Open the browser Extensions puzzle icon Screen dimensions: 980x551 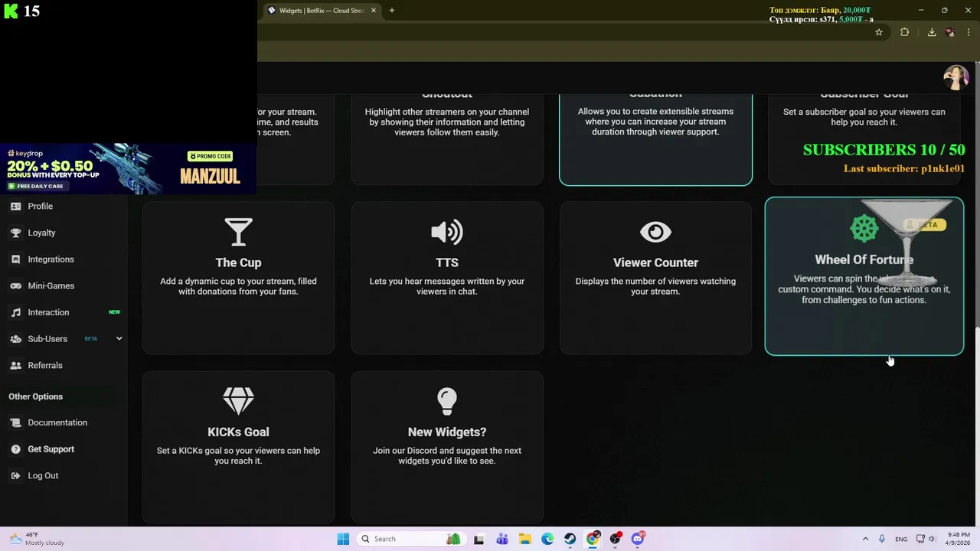pyautogui.click(x=904, y=32)
